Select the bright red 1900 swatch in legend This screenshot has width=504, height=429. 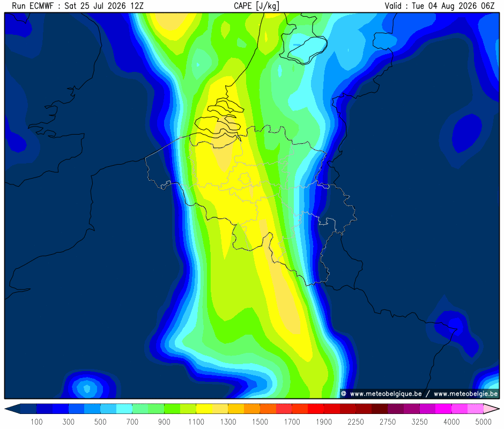[x=316, y=409]
